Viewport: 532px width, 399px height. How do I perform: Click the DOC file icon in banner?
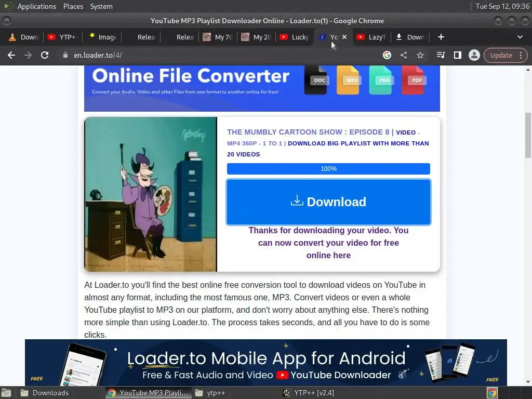click(316, 80)
